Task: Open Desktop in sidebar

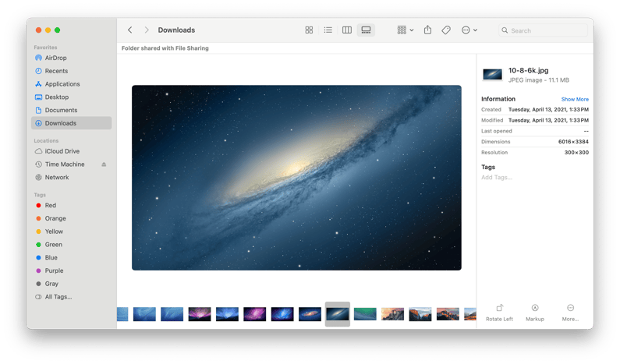Action: 71,97
